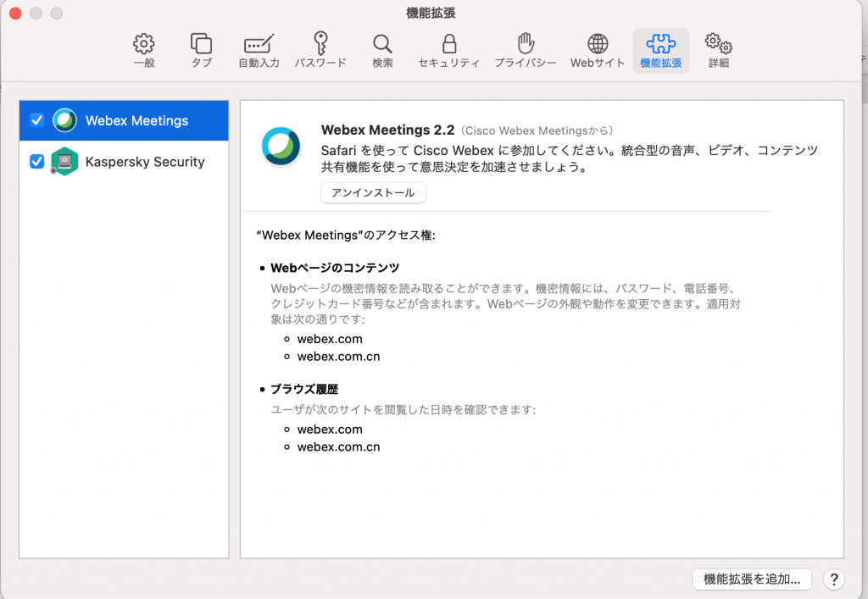Disable the Webex Meetings extension checkbox

pyautogui.click(x=37, y=120)
